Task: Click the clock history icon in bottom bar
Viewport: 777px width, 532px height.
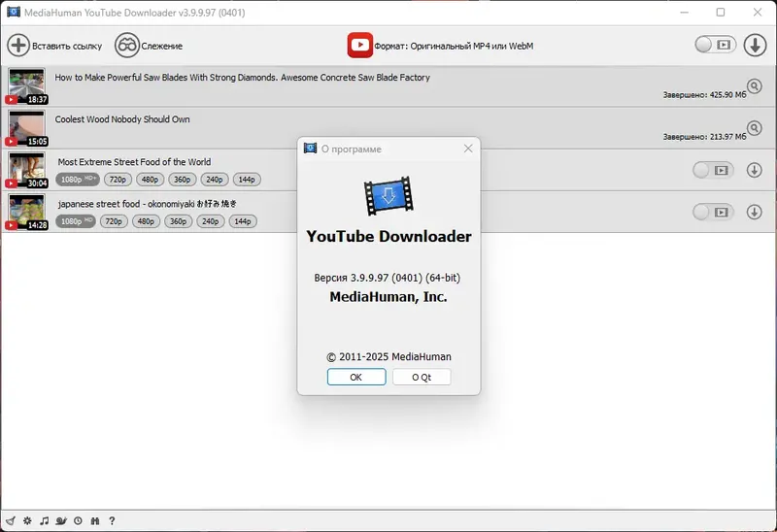Action: click(x=78, y=520)
